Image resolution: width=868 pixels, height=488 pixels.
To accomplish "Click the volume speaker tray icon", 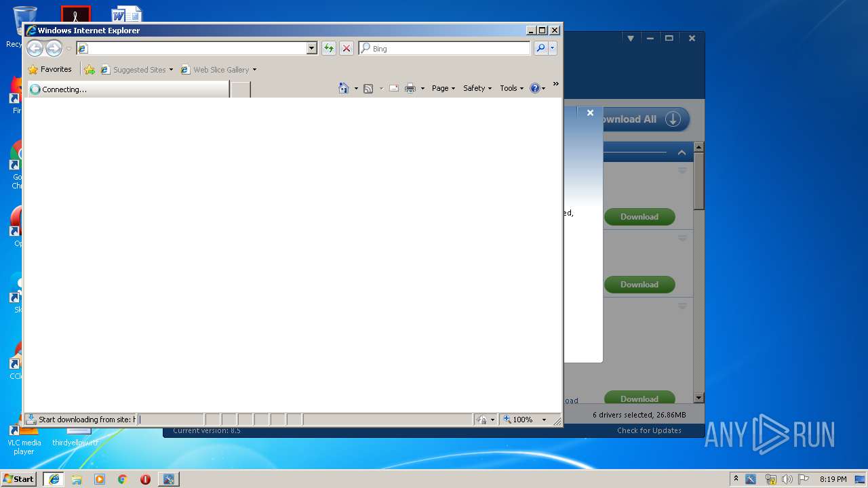I will (x=787, y=479).
